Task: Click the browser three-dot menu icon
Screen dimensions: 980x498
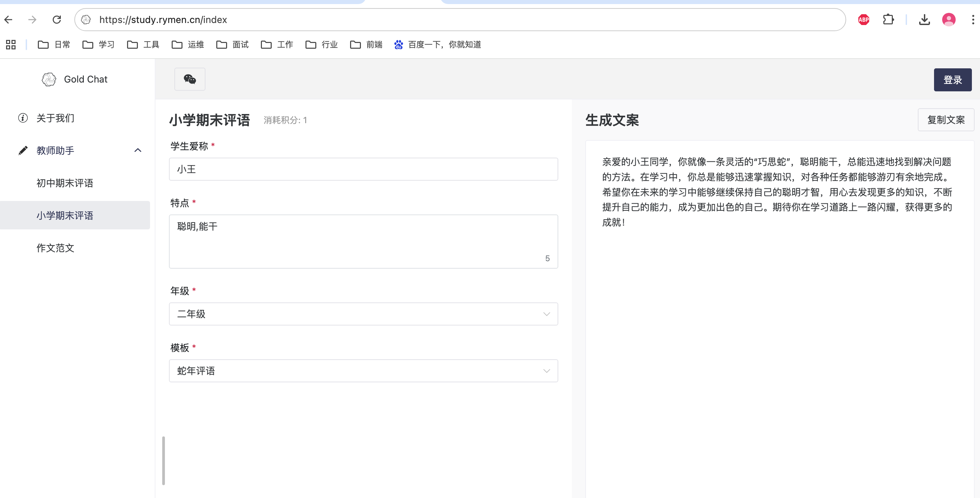Action: (973, 19)
